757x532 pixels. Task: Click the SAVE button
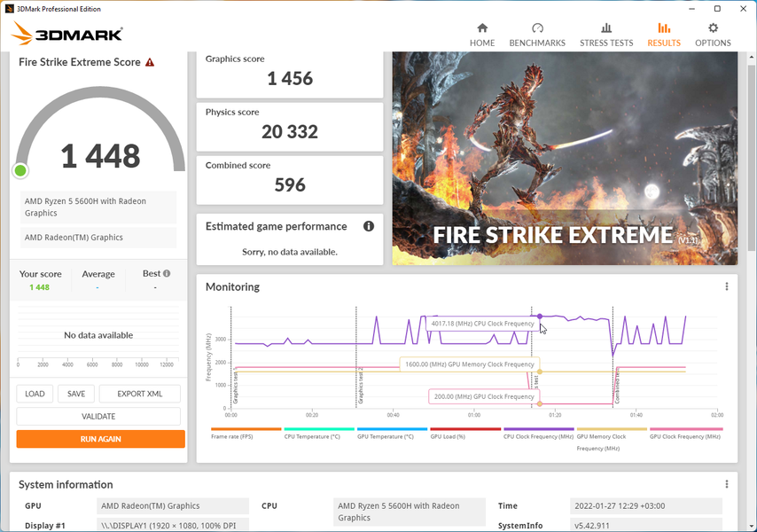76,394
